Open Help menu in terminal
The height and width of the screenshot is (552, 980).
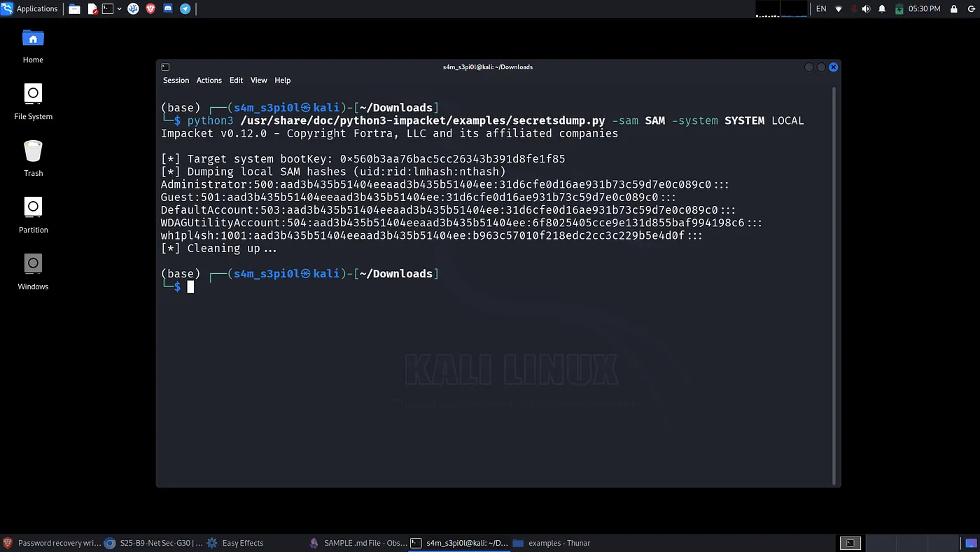point(282,81)
